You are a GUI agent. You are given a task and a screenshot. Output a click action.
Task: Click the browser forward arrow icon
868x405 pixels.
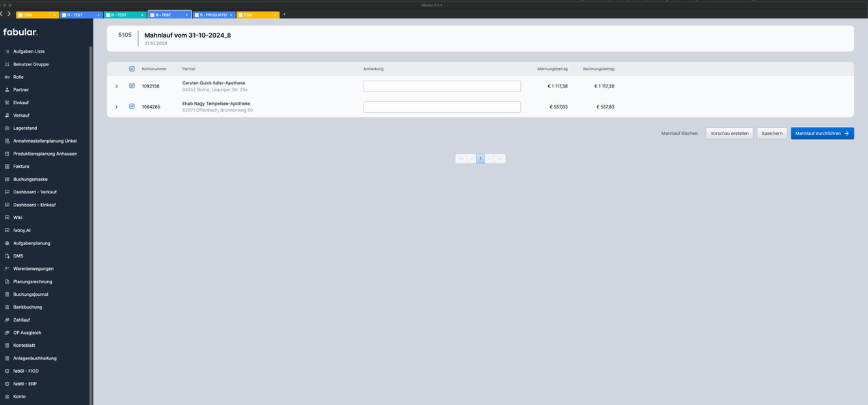(x=9, y=14)
